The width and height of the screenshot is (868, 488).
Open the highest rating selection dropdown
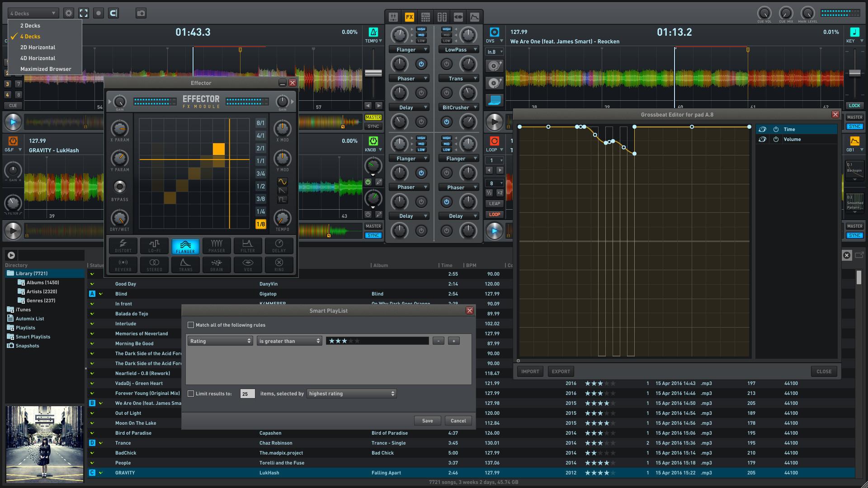[351, 394]
